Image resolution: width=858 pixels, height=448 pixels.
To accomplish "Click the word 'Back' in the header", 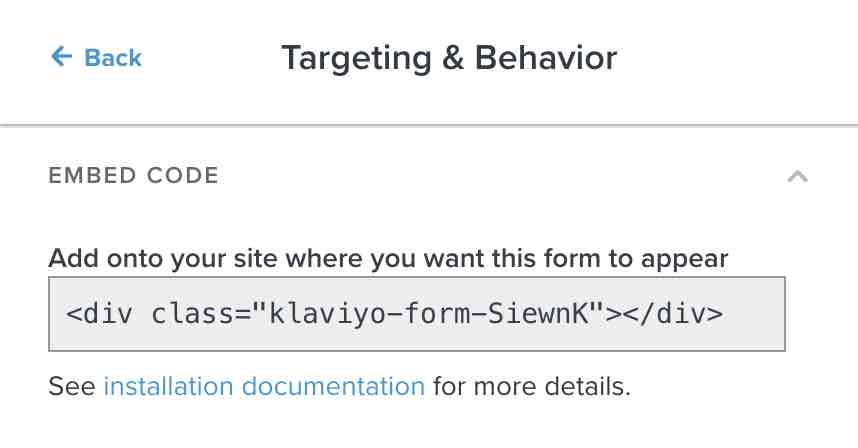I will pos(113,58).
